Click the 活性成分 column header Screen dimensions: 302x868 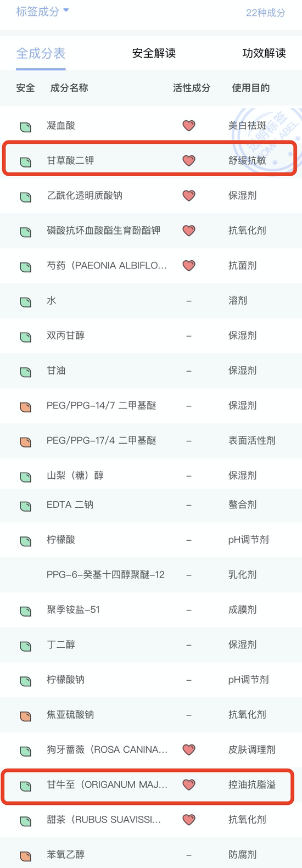[192, 88]
